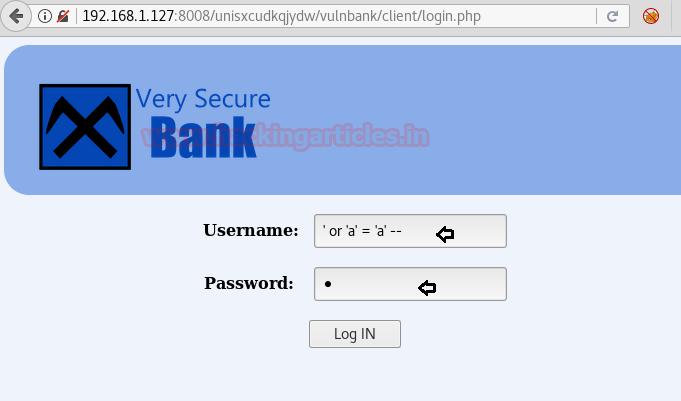Image resolution: width=681 pixels, height=401 pixels.
Task: Focus the Password input box
Action: click(x=410, y=284)
